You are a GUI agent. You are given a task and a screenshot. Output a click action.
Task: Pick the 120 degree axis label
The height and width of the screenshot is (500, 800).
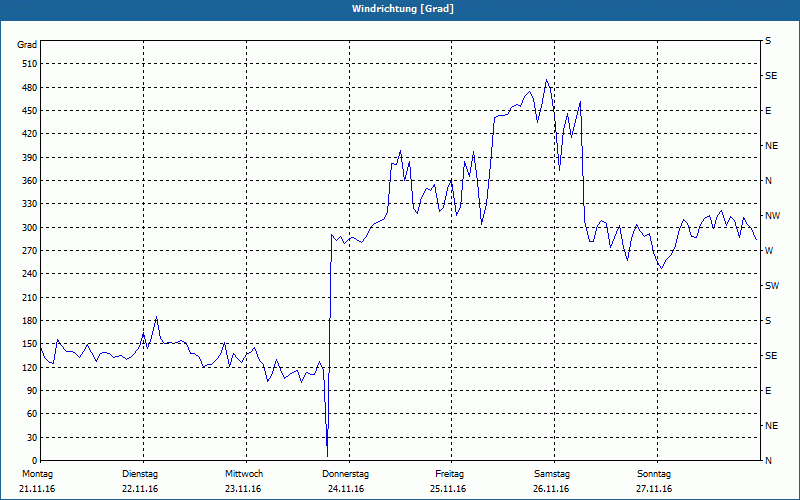pyautogui.click(x=30, y=367)
